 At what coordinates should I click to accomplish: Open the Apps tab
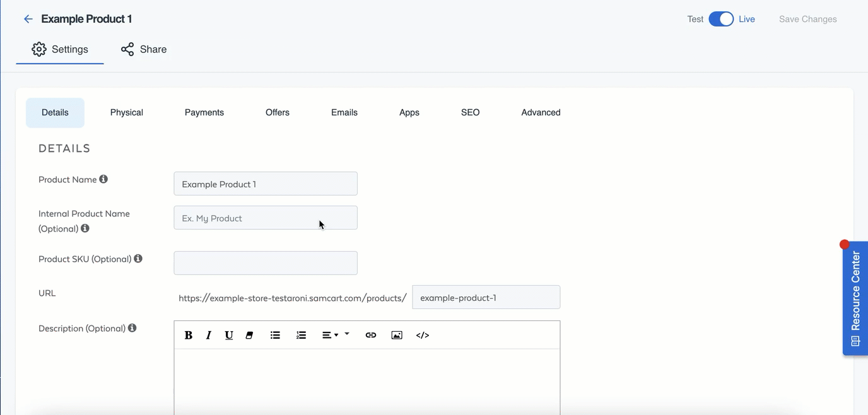coord(409,112)
